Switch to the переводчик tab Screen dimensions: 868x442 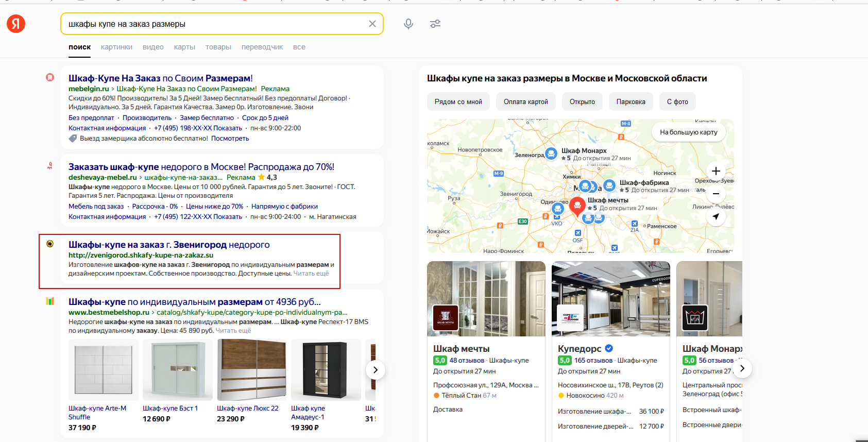[x=262, y=47]
